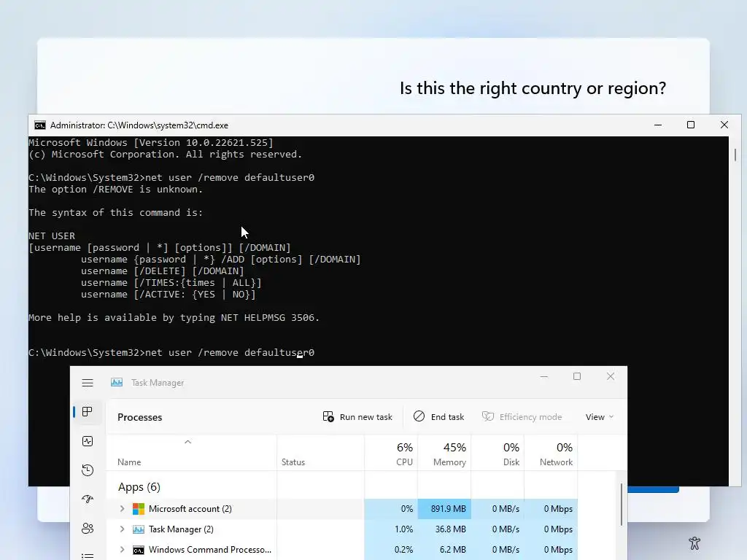
Task: Select Windows Command Processo... row text
Action: [x=209, y=550]
